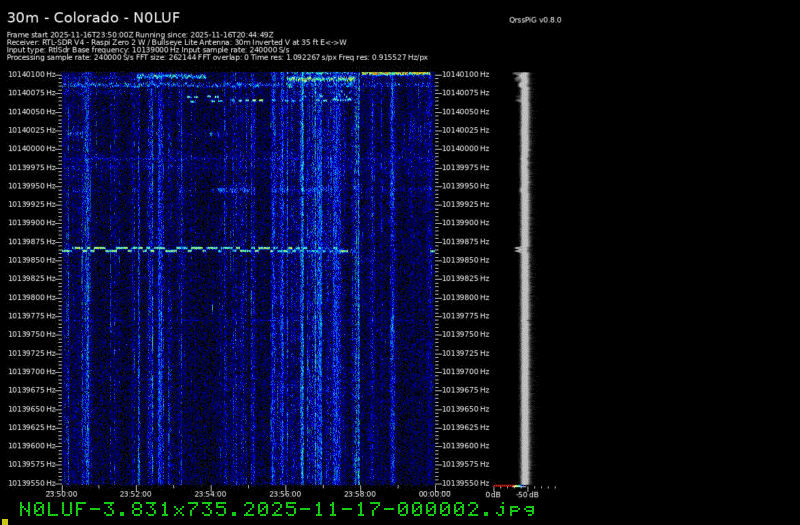Click the 30m - Colorado - N0LUF title
800x525 pixels.
(81, 17)
